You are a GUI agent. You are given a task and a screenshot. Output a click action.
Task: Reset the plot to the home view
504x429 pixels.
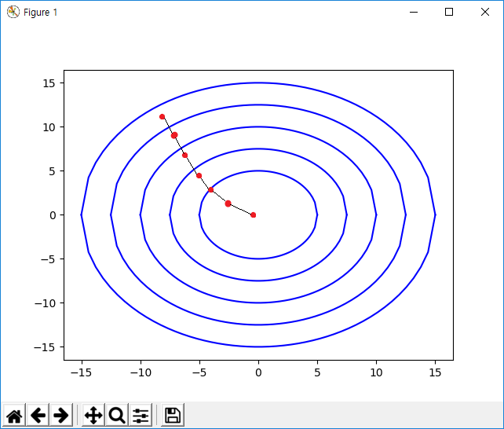click(14, 415)
